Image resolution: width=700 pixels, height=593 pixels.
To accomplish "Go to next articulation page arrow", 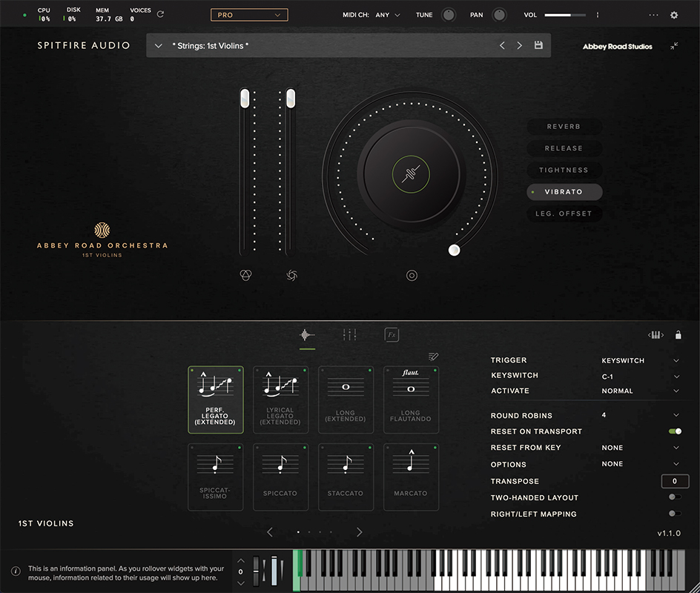I will coord(360,532).
